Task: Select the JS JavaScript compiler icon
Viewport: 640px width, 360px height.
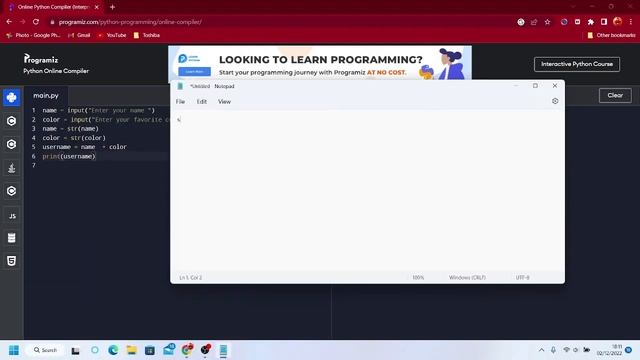Action: 12,216
